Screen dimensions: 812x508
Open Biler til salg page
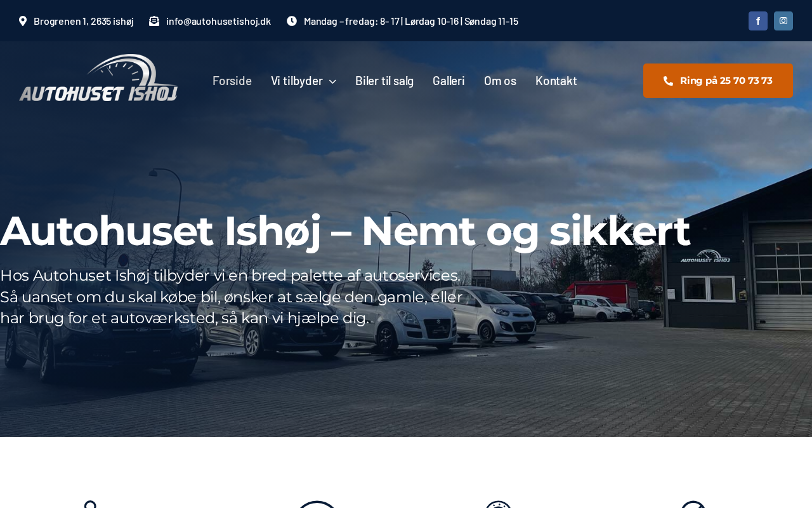[x=384, y=81]
